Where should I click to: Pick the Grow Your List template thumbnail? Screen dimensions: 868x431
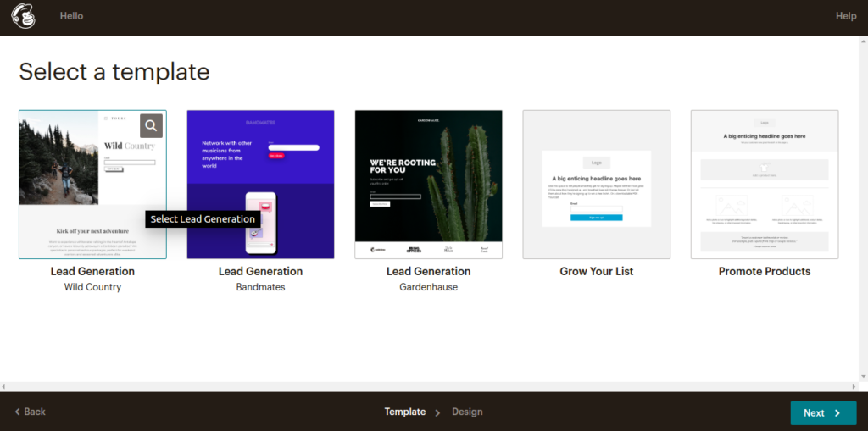597,185
